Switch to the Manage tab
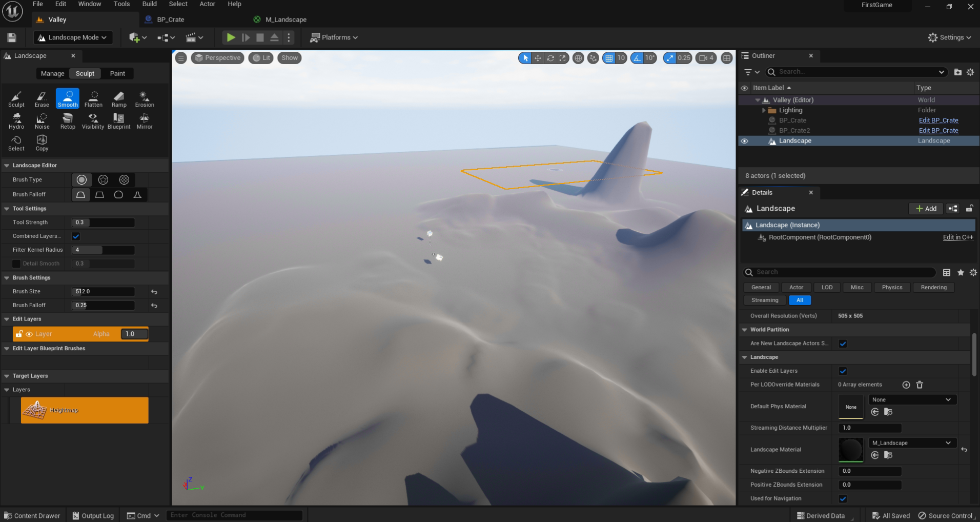 tap(53, 74)
